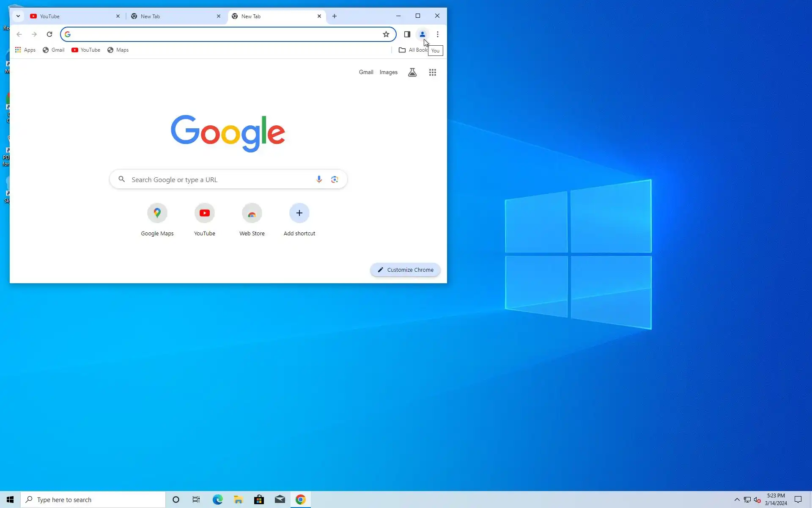Click the Customize Chrome button
Screen dimensions: 812x508
coord(405,270)
